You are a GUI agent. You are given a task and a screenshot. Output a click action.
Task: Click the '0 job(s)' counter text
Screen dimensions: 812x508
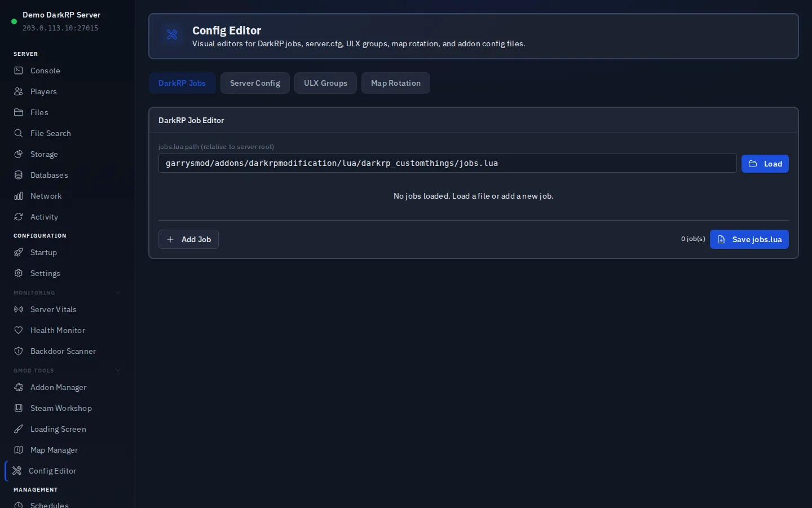693,239
